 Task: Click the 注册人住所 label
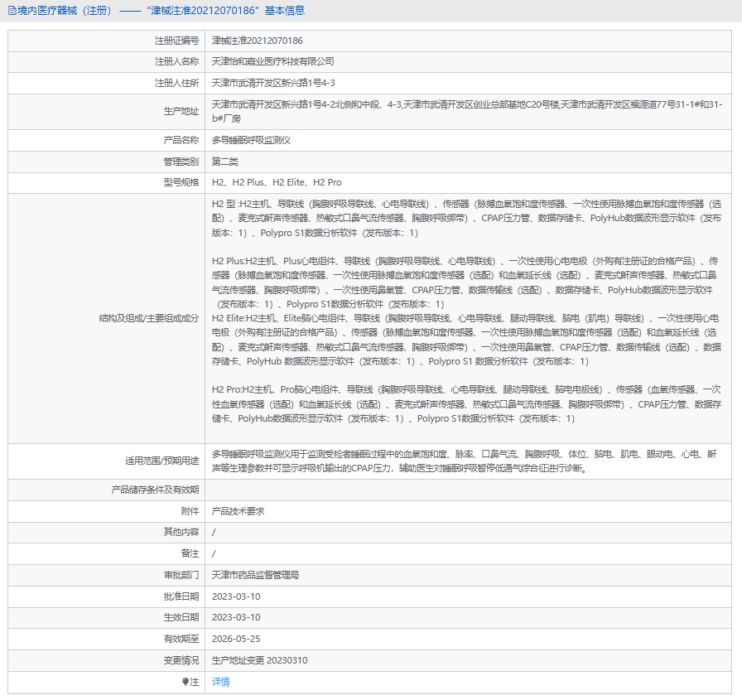[177, 83]
